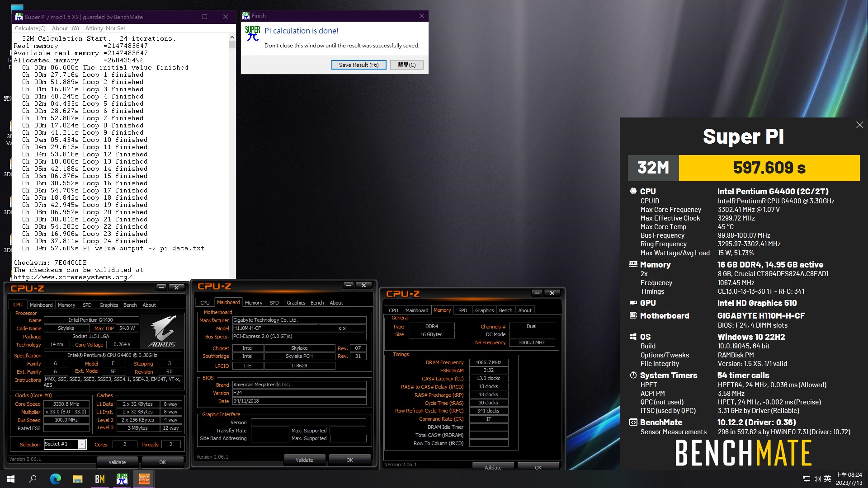Select SPD tab in Mainboard window
Viewport: 868px width, 488px height.
[274, 303]
